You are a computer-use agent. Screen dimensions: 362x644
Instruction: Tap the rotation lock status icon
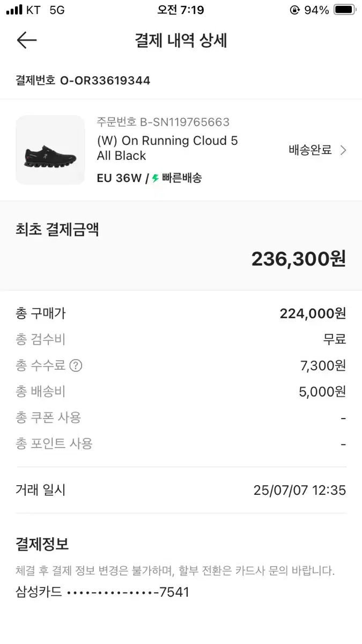294,10
